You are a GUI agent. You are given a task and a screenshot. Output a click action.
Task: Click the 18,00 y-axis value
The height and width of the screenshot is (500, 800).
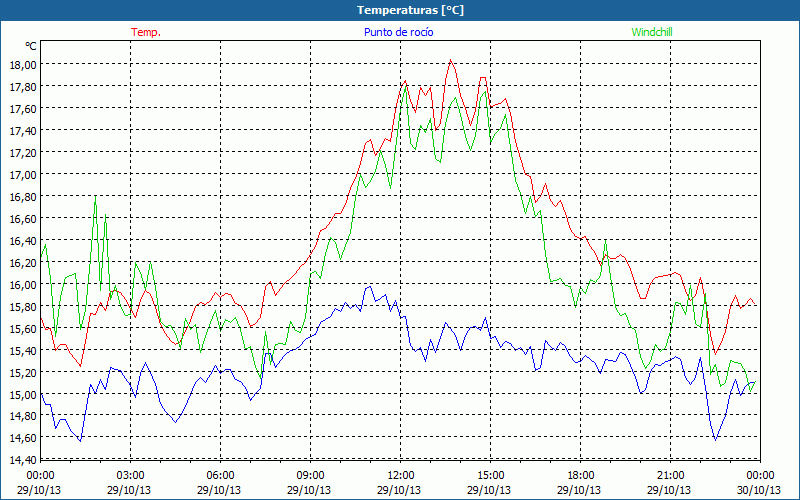point(23,65)
